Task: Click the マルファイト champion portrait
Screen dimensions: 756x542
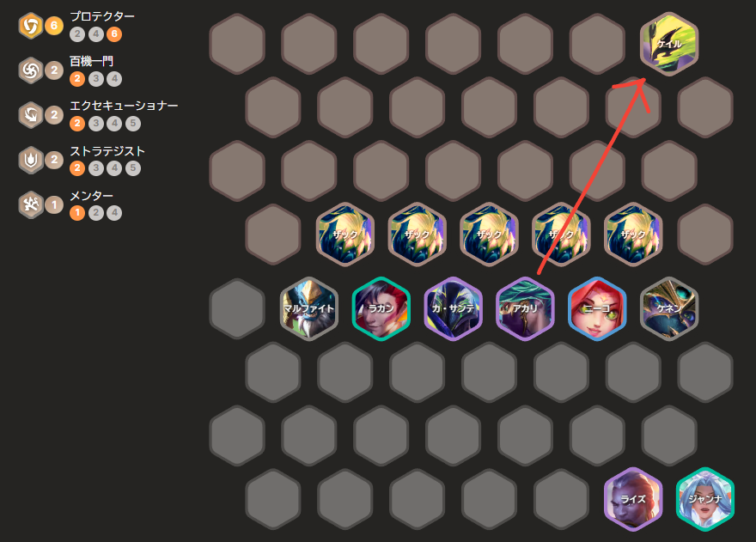Action: point(309,308)
